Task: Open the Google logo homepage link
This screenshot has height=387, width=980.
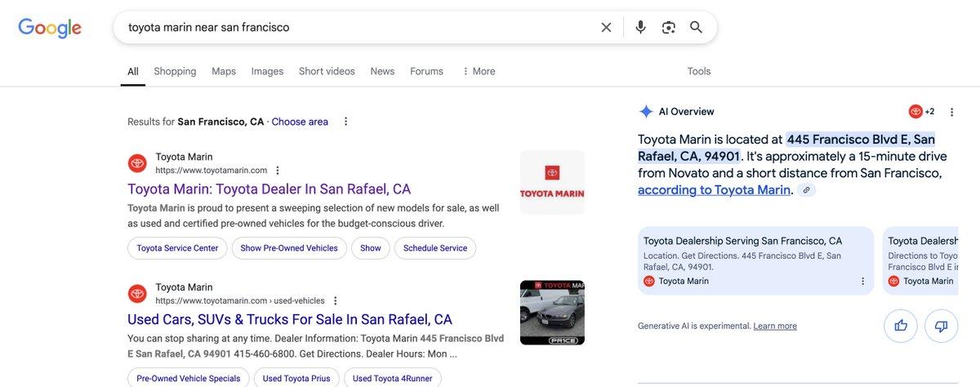Action: pos(50,28)
